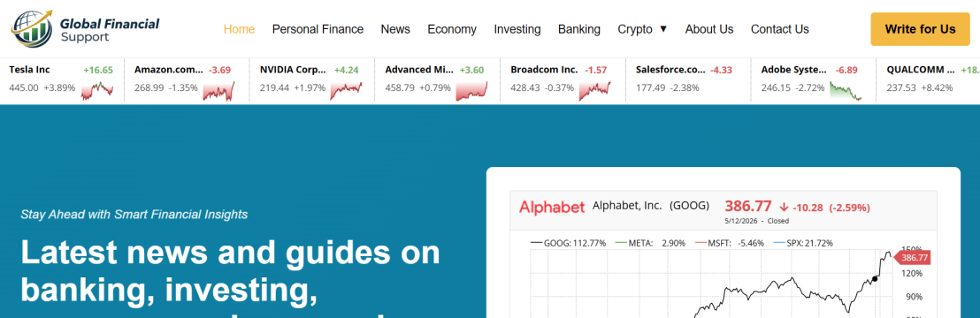This screenshot has height=318, width=980.
Task: Select the Home navigation item
Action: (239, 29)
